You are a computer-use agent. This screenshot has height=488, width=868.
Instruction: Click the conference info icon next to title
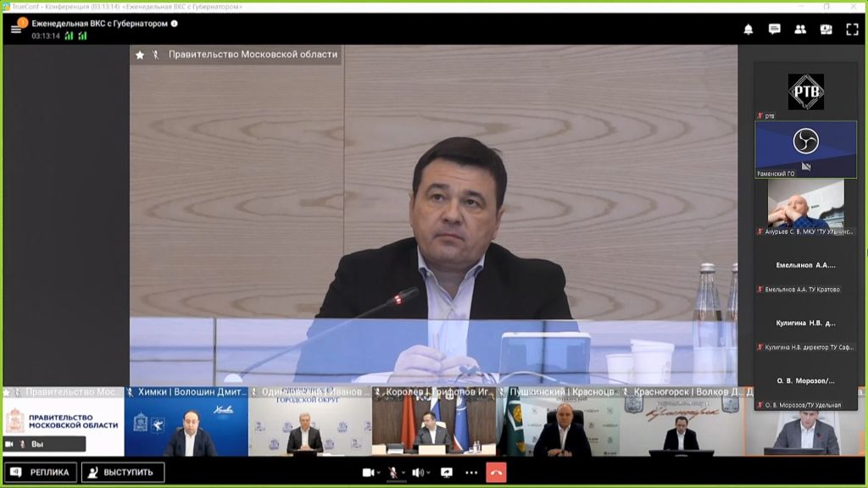tap(175, 24)
